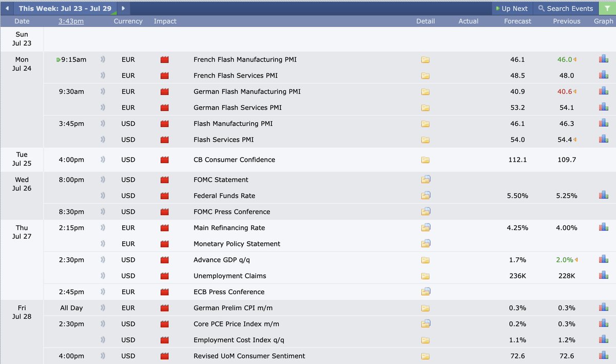
Task: Show graph for German Prelim CPI m/m
Action: [x=603, y=308]
